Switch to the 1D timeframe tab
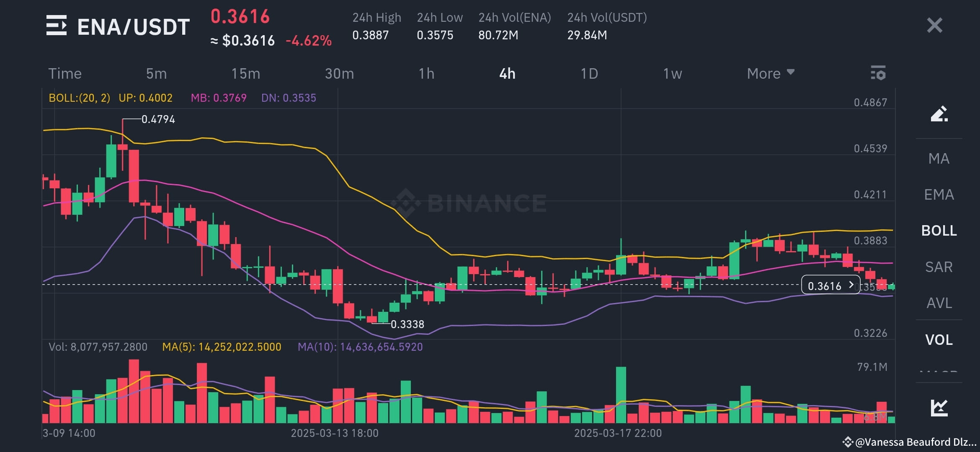Screen dimensions: 980x452 [x=589, y=73]
